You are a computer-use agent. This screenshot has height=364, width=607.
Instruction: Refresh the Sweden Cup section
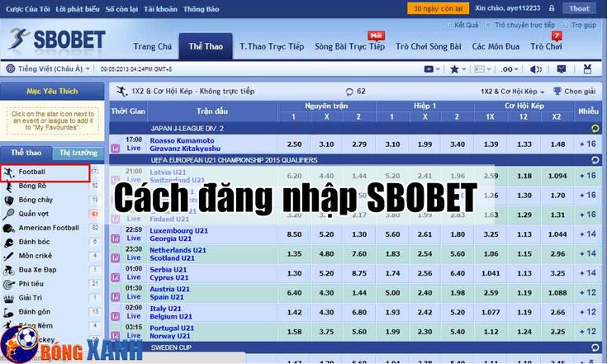(x=595, y=347)
